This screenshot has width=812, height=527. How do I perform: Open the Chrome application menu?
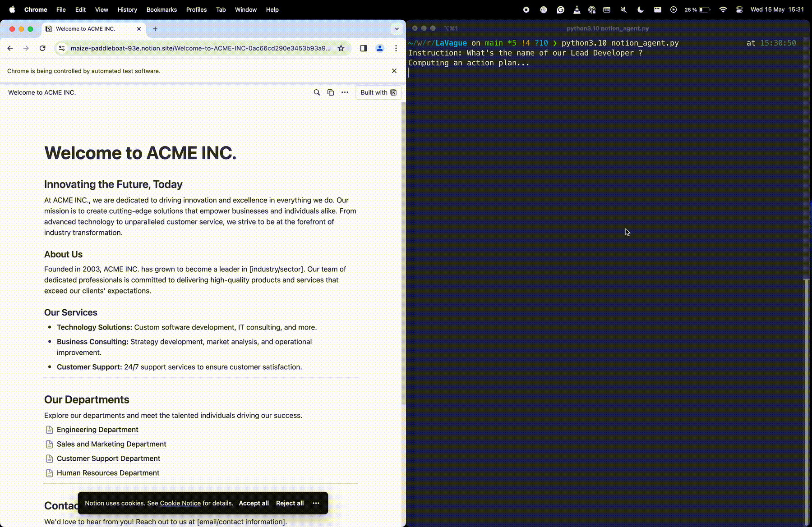click(36, 9)
